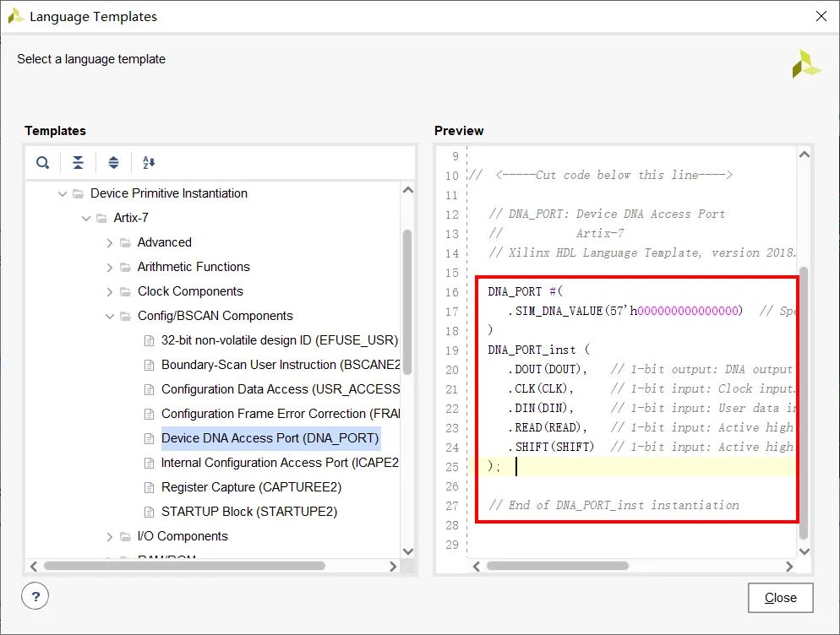Screen dimensions: 840x635
Task: Click folder icon beside Artix-7
Action: click(x=101, y=218)
